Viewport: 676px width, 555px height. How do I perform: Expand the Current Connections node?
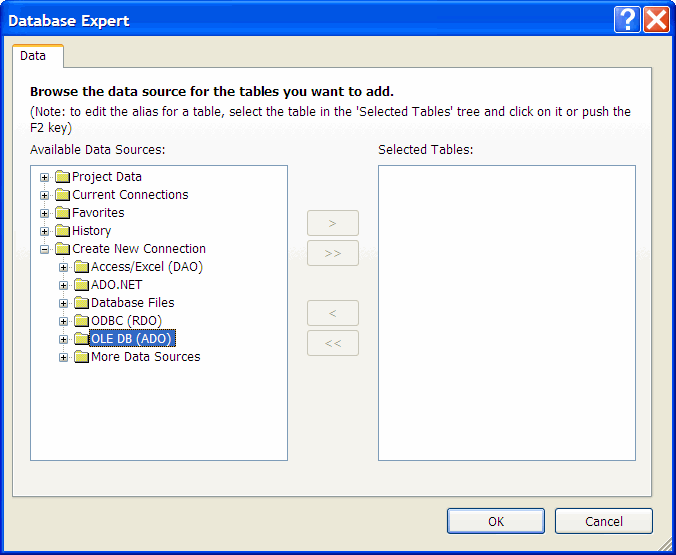(44, 196)
